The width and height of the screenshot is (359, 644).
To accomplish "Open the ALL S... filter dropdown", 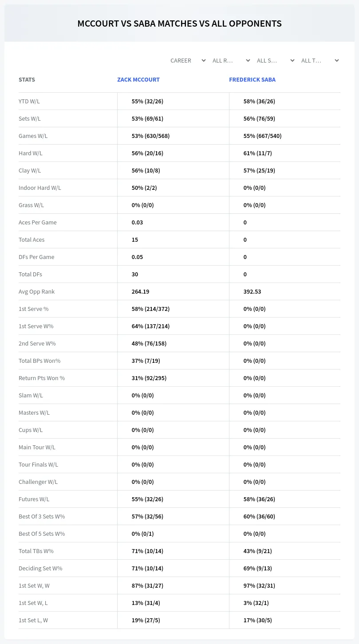I will click(x=275, y=60).
